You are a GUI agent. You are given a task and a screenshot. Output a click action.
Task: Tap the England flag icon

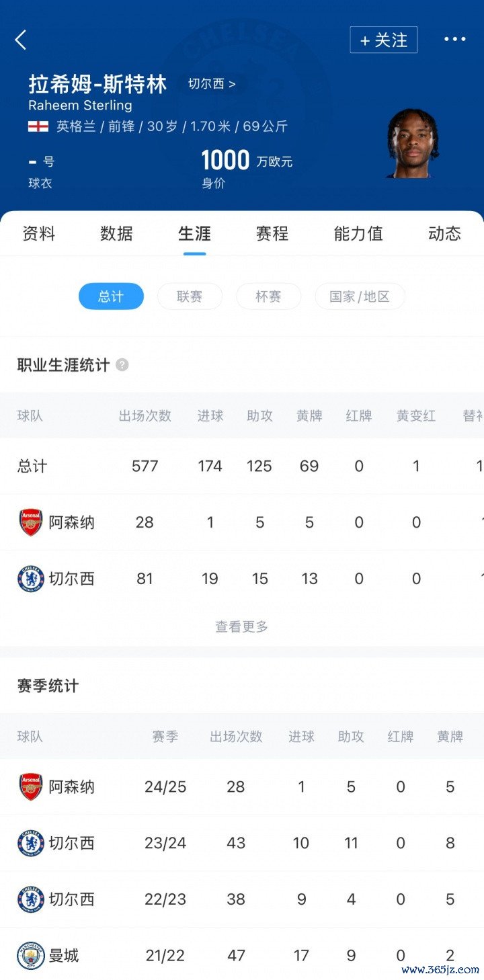pyautogui.click(x=38, y=126)
